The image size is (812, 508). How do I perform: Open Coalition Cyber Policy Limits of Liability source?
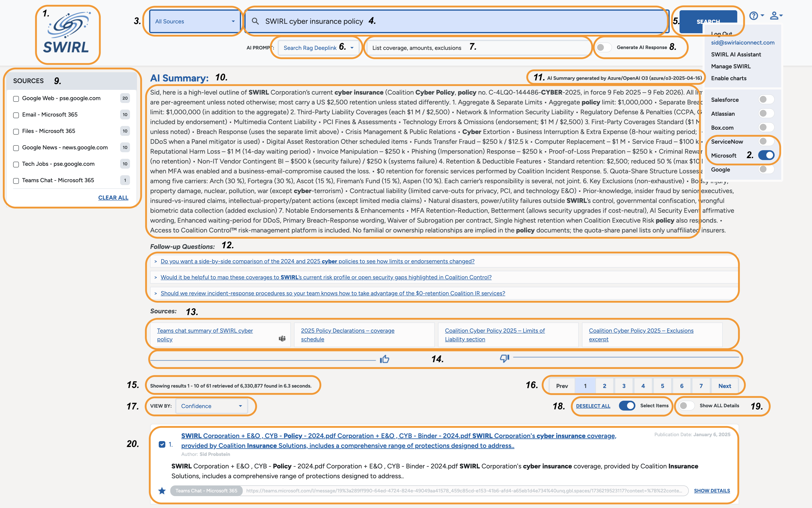(495, 335)
